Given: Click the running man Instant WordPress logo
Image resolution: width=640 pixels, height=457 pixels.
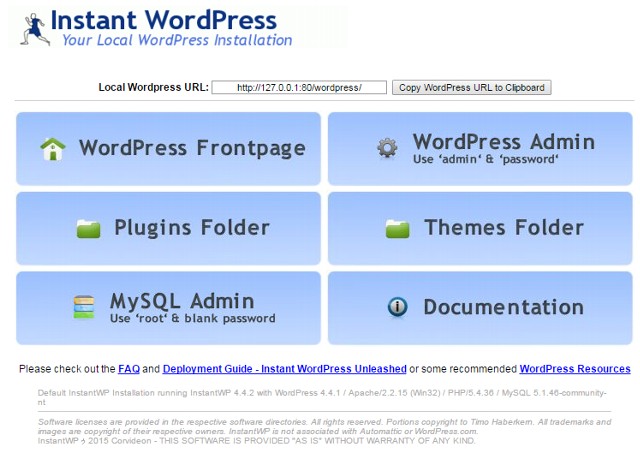Looking at the screenshot, I should click(35, 29).
